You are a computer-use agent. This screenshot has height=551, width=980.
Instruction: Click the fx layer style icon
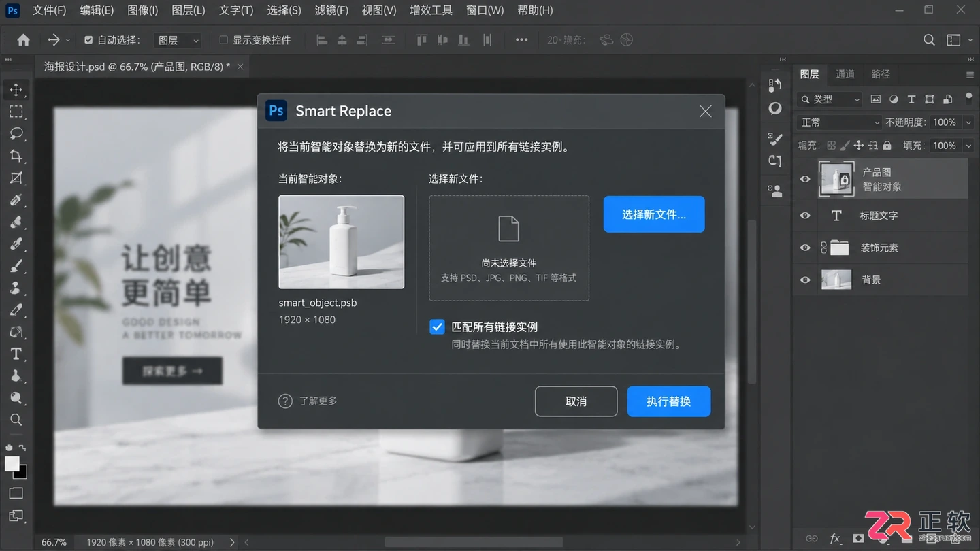pos(836,539)
